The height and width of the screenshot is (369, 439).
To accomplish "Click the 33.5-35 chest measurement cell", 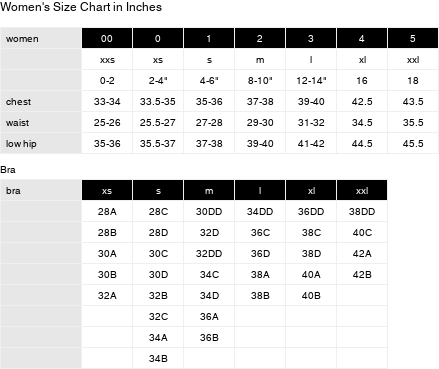I will [158, 102].
